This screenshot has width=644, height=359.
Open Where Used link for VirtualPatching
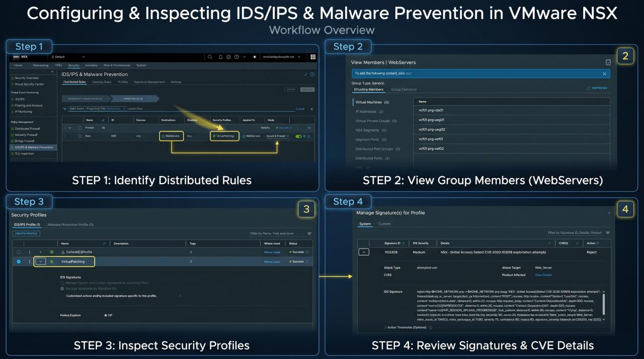[x=272, y=261]
